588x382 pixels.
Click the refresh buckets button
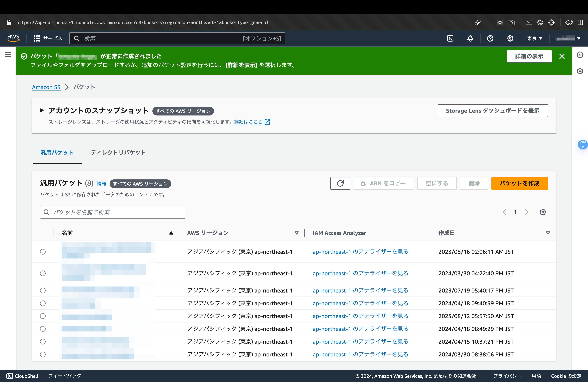340,183
